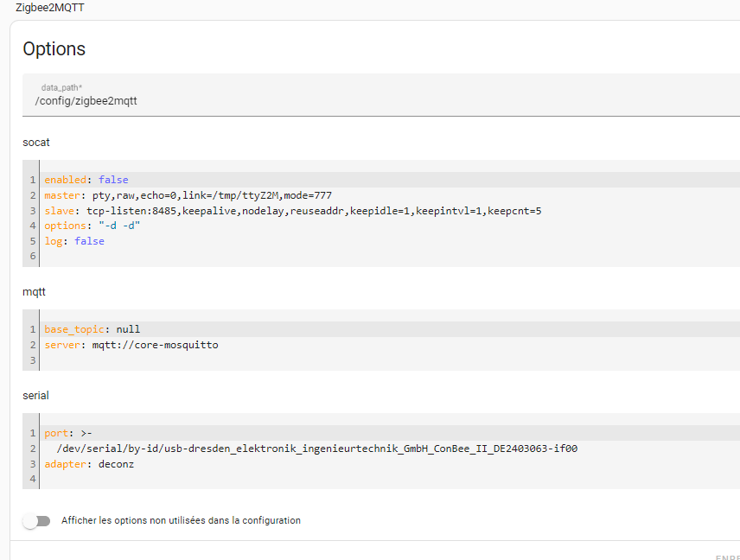Click empty line 6 of socat editor
The width and height of the screenshot is (740, 560).
point(390,256)
